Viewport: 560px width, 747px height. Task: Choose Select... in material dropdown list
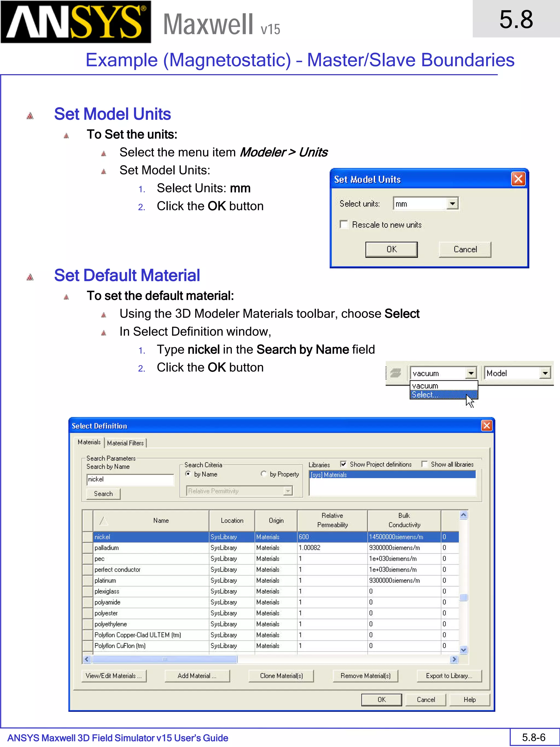[x=444, y=394]
